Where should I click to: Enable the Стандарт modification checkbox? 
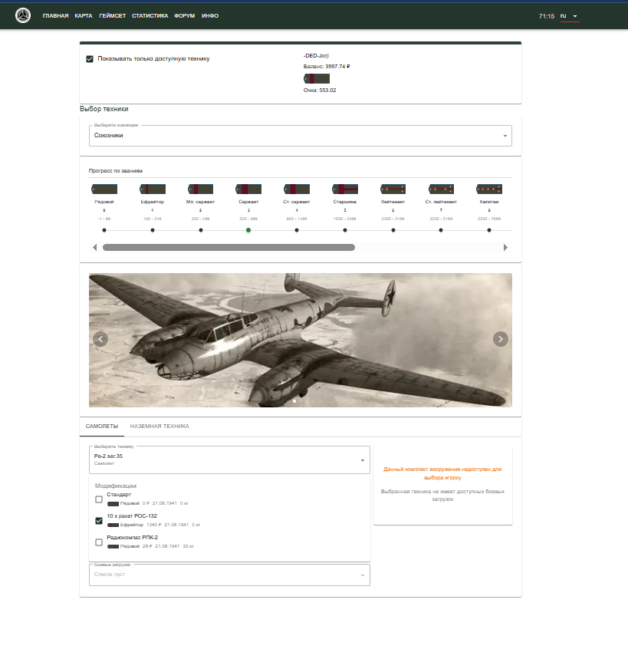(99, 499)
